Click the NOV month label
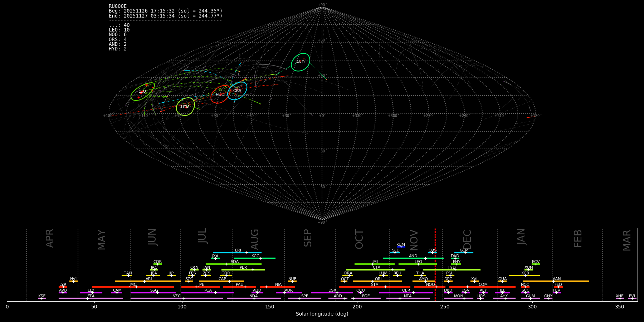Viewport: 644px width, 322px height. (x=414, y=240)
